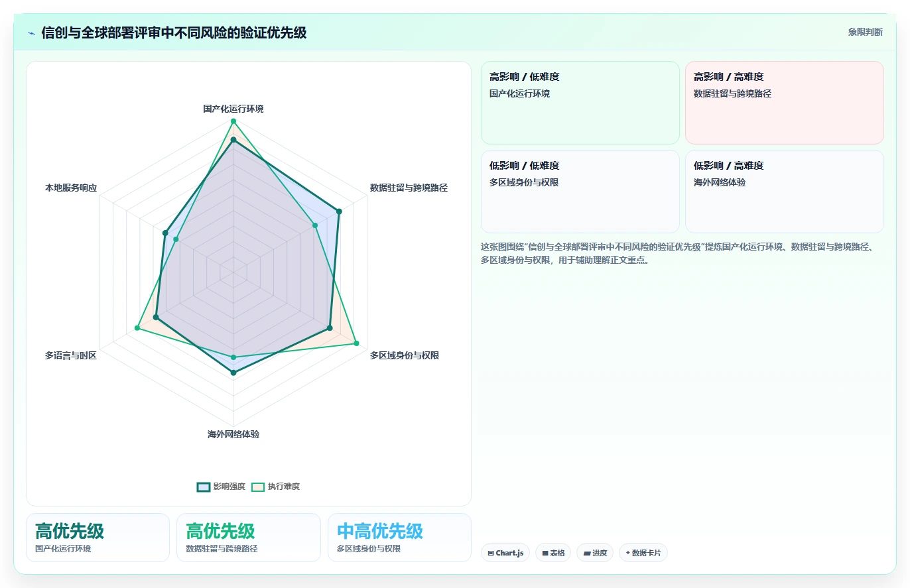Select the 数据卡片 tag chip

(643, 553)
